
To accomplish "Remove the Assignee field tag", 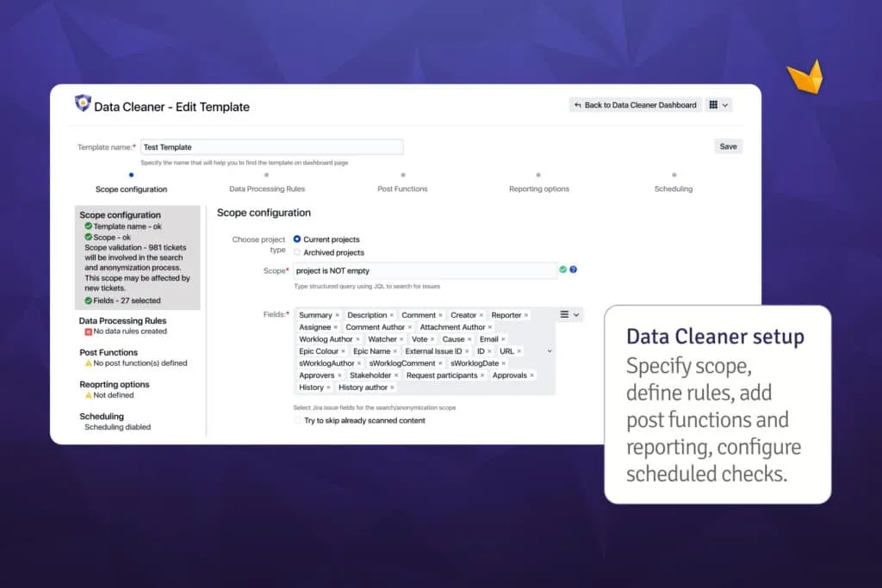I will 336,327.
